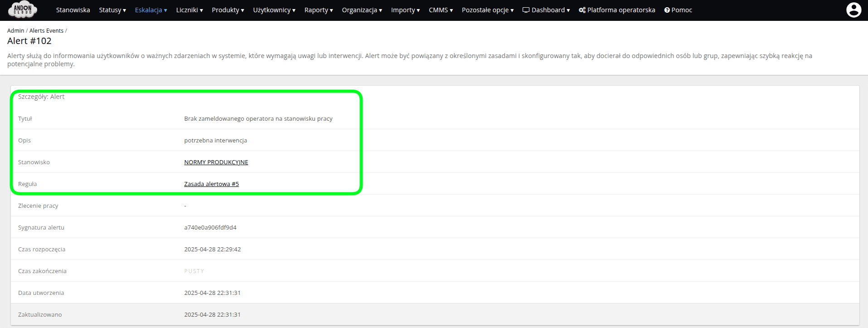Open the Zasada alertowa #5 link
Viewport: 868px width, 328px height.
point(211,184)
